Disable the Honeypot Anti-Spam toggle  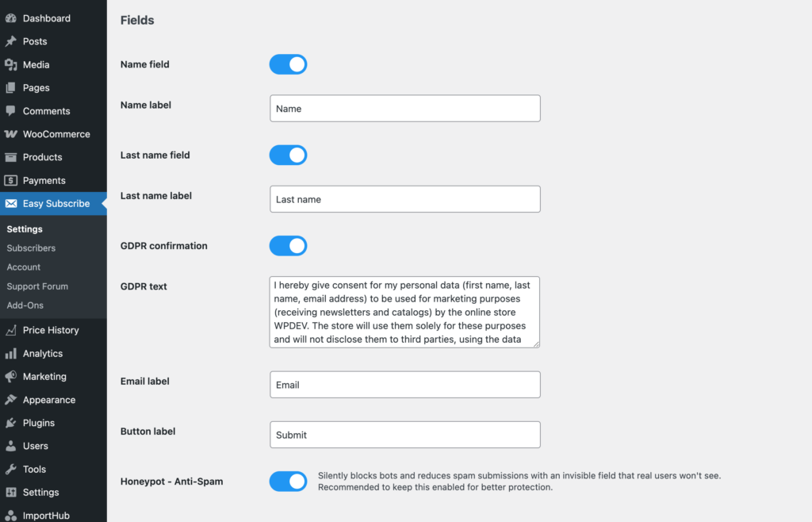(x=288, y=481)
